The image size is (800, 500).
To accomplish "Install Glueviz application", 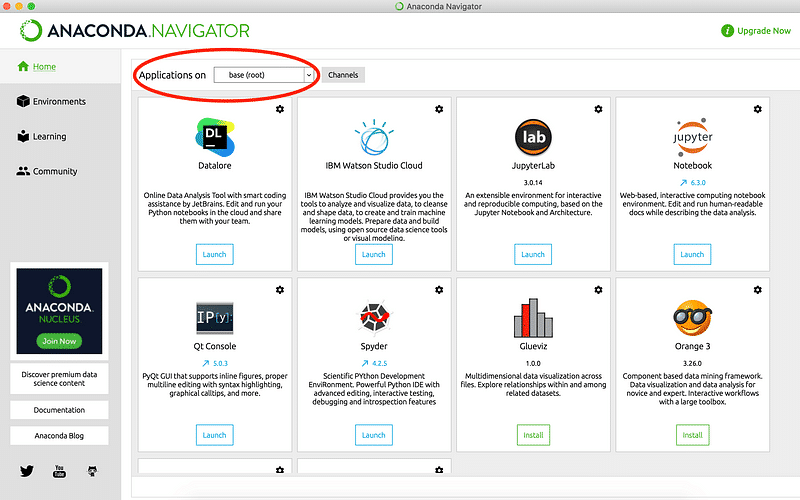I will [533, 435].
